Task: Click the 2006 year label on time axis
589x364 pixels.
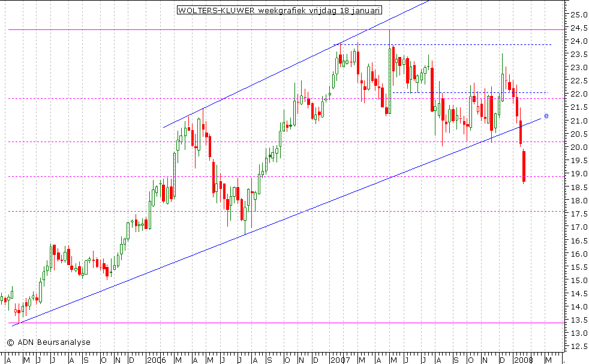Action: point(156,360)
